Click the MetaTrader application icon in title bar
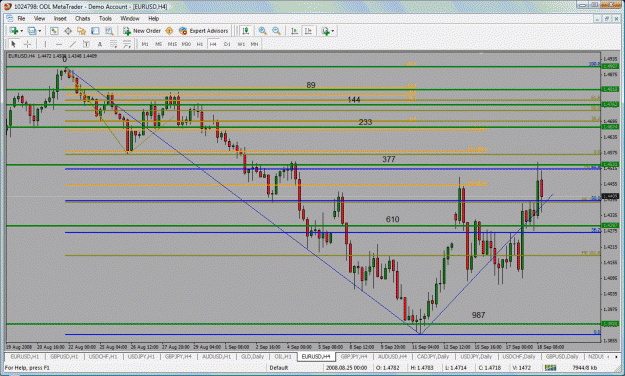The height and width of the screenshot is (376, 625). [7, 6]
